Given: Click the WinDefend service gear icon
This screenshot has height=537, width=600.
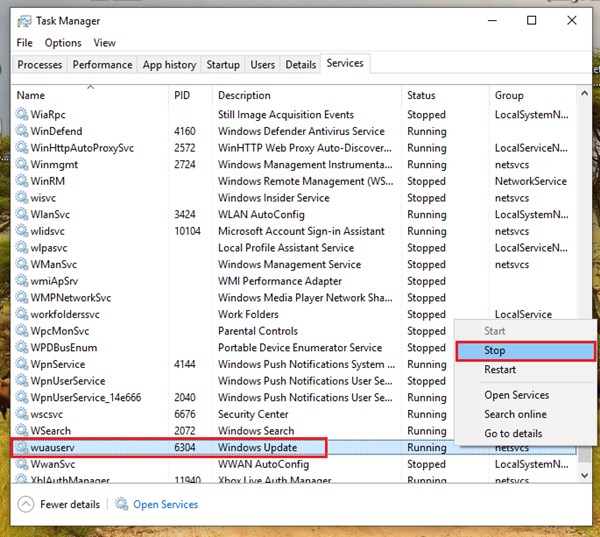Looking at the screenshot, I should click(22, 131).
